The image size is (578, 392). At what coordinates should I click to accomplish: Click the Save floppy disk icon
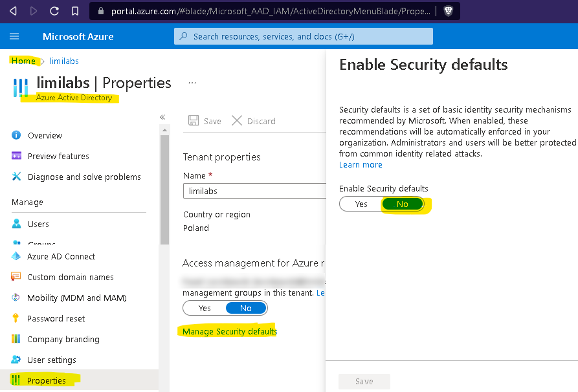(x=194, y=120)
